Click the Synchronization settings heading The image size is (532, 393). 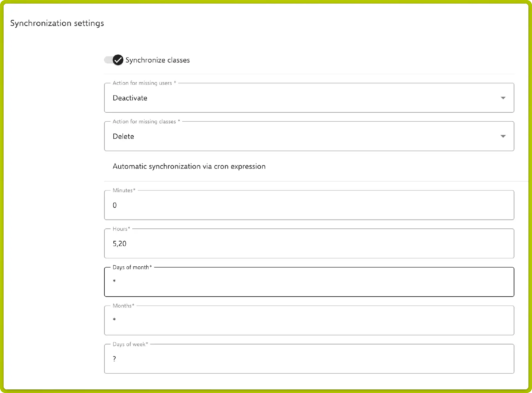coord(57,23)
